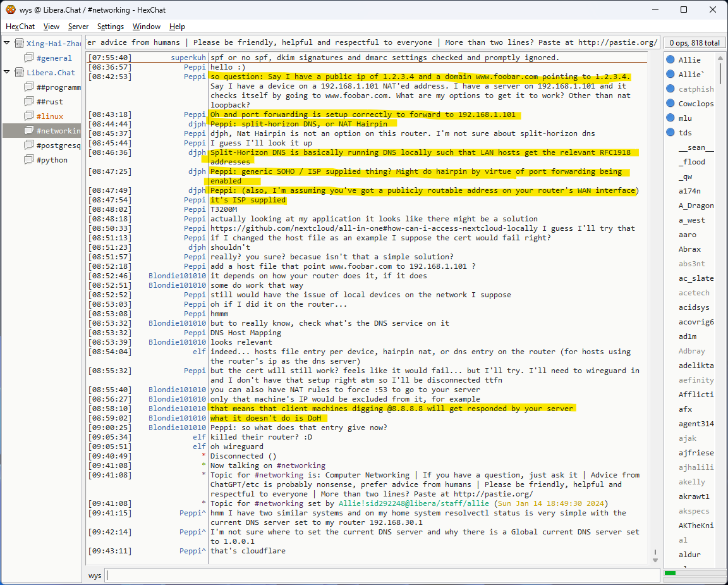Click the blue status dot beside tds
Image resolution: width=728 pixels, height=585 pixels.
[670, 133]
